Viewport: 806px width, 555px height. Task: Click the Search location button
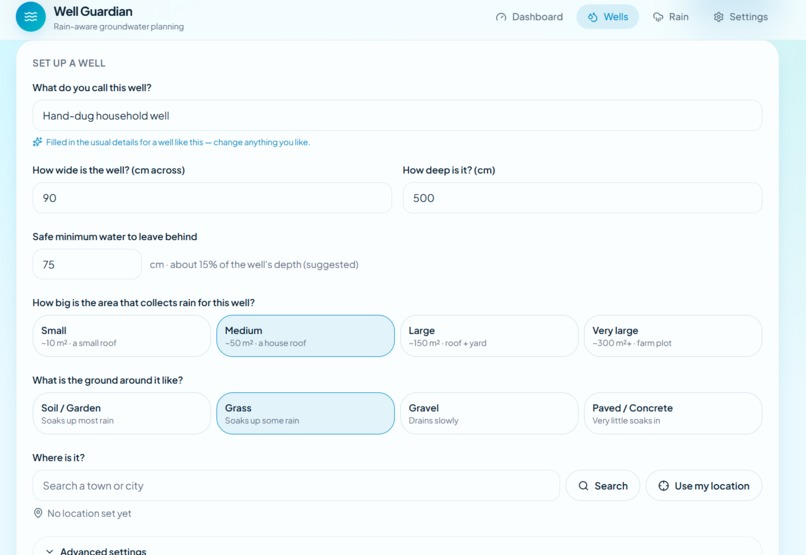[603, 486]
